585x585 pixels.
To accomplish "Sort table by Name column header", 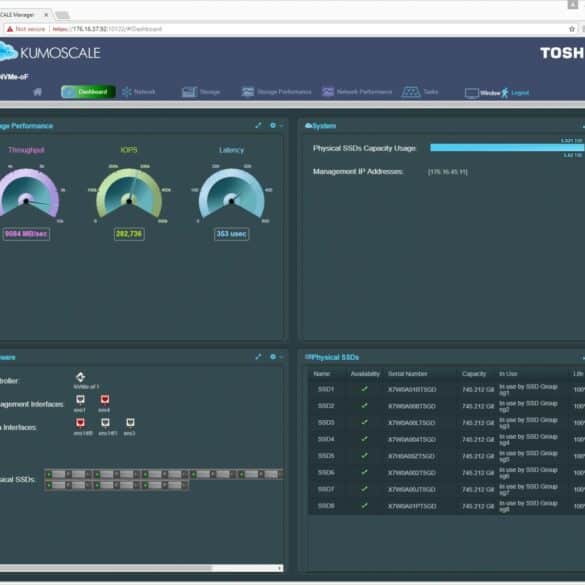I will 322,373.
